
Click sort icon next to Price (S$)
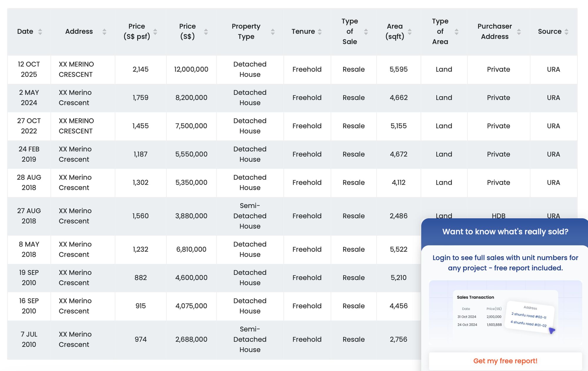pyautogui.click(x=206, y=32)
